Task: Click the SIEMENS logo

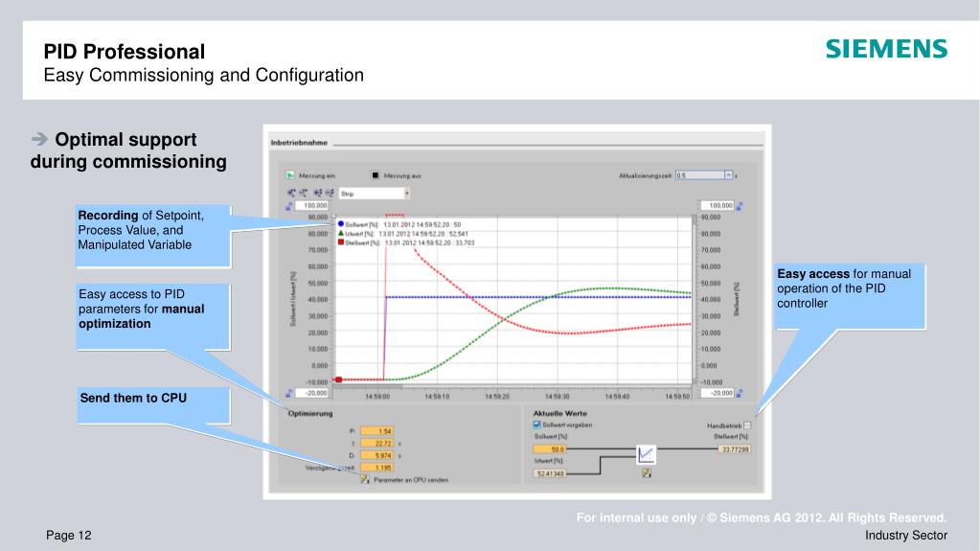Action: point(886,49)
